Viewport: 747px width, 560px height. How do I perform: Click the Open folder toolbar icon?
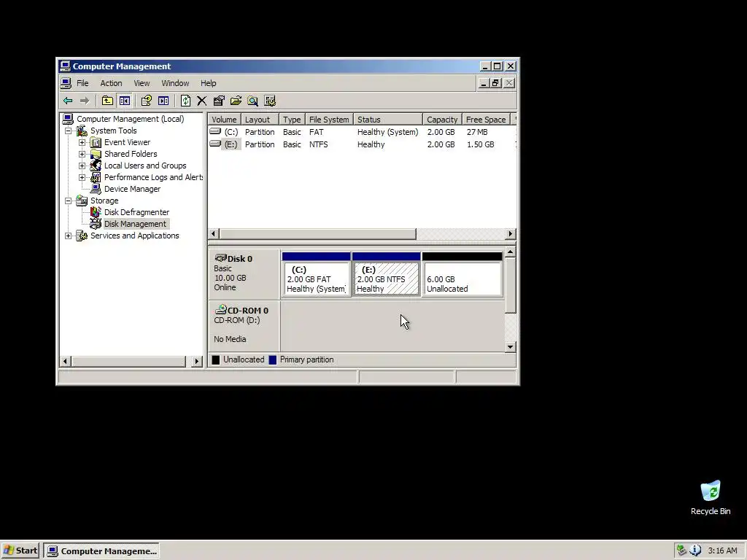click(236, 101)
